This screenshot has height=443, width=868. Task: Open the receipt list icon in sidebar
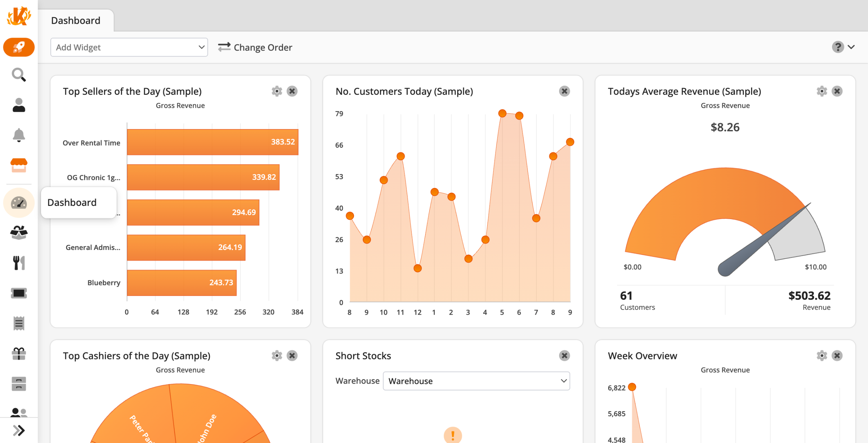(19, 323)
